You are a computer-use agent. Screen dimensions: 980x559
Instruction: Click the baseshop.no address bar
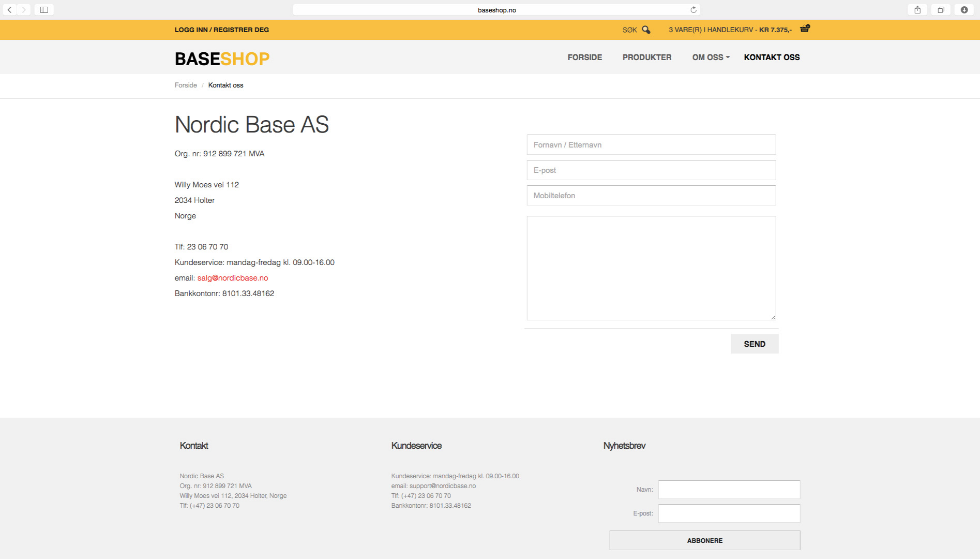[496, 10]
